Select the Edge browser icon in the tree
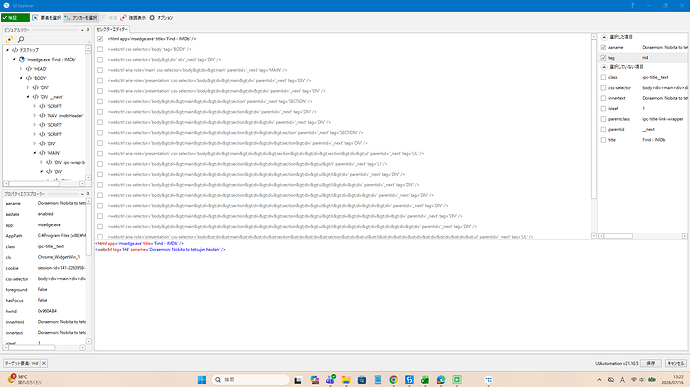 coord(22,59)
